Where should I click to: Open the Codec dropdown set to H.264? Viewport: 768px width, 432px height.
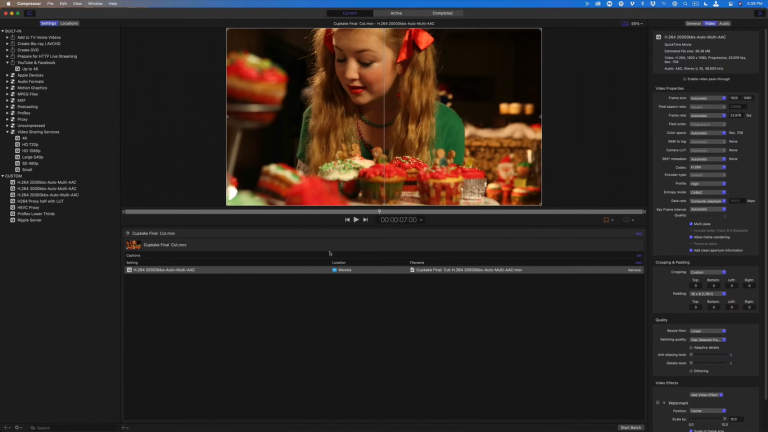[708, 167]
